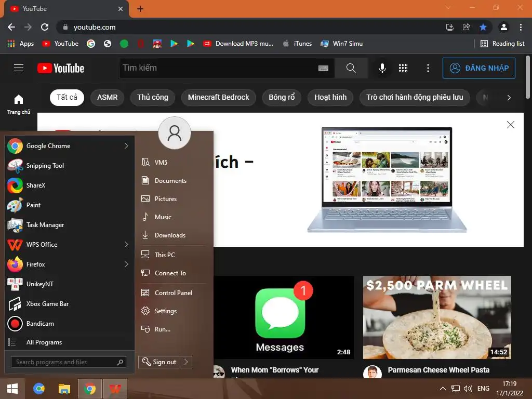Open Pictures from Start menu
The width and height of the screenshot is (532, 399).
[174, 199]
